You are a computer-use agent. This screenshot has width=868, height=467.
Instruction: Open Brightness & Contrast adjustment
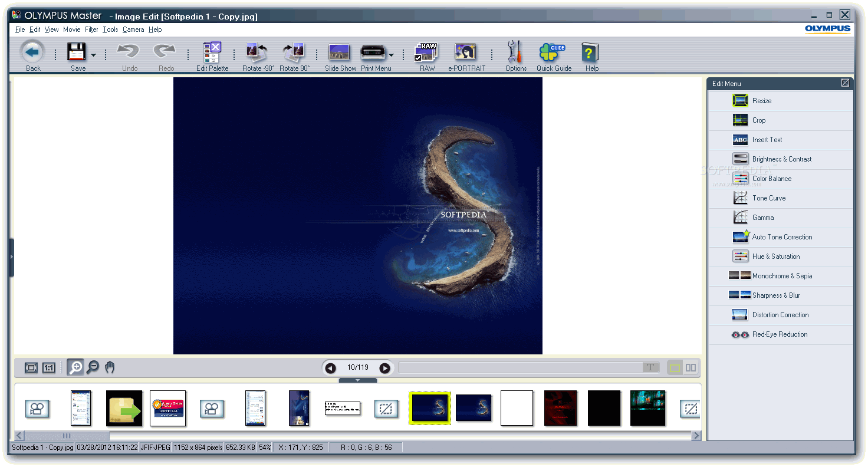[x=780, y=159]
